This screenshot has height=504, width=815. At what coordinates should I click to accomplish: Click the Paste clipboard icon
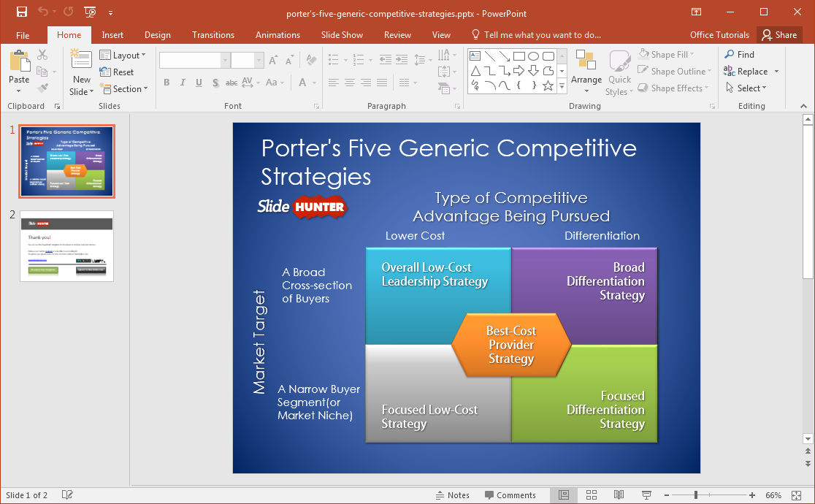[x=19, y=64]
